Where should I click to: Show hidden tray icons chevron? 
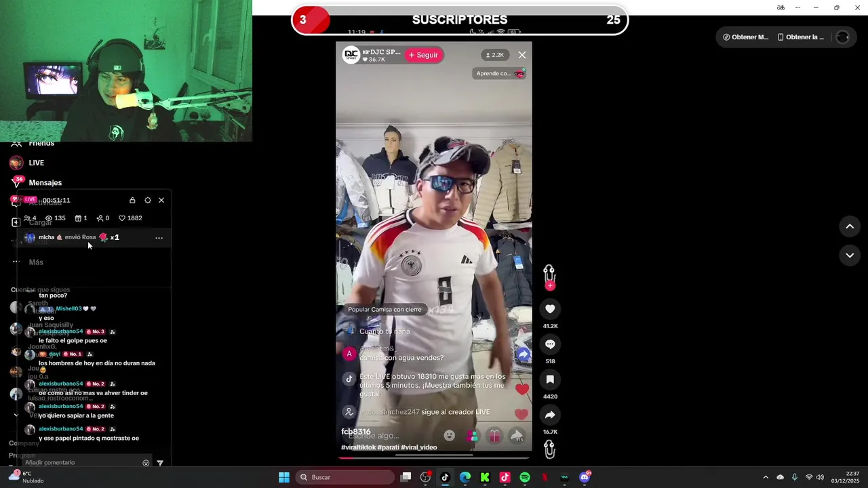(766, 477)
